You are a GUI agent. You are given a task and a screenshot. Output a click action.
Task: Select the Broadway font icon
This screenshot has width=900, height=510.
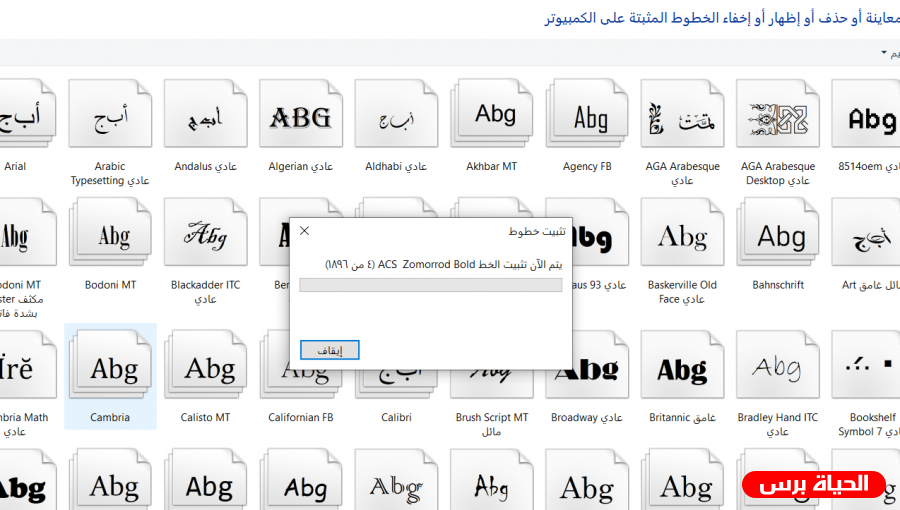tap(587, 371)
